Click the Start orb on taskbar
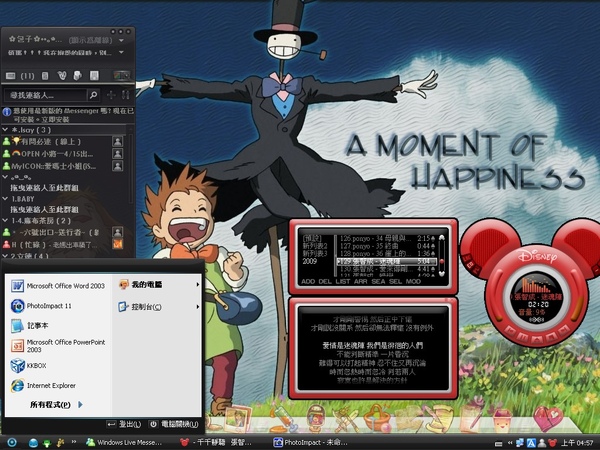Viewport: 600px width, 450px height. [x=11, y=443]
